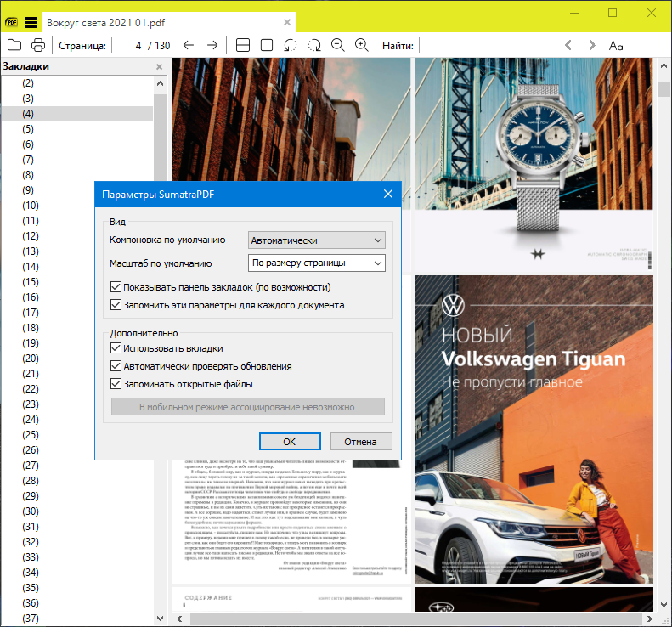Click document vertical scroll down arrow
The height and width of the screenshot is (627, 672).
tap(664, 605)
